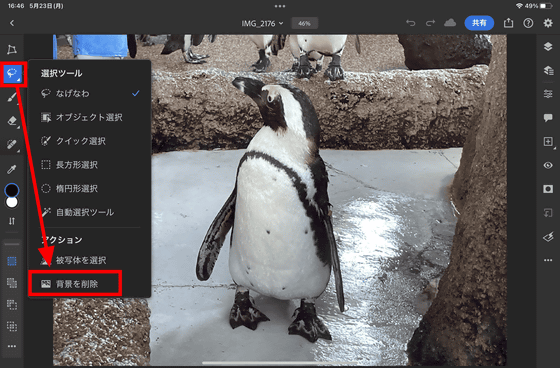Open document name IMG_2176 dropdown

(262, 24)
